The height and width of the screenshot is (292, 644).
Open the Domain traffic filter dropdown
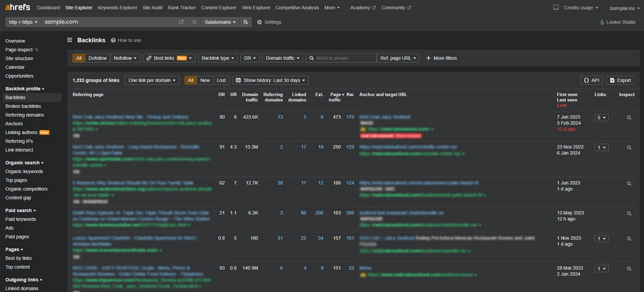tap(283, 58)
